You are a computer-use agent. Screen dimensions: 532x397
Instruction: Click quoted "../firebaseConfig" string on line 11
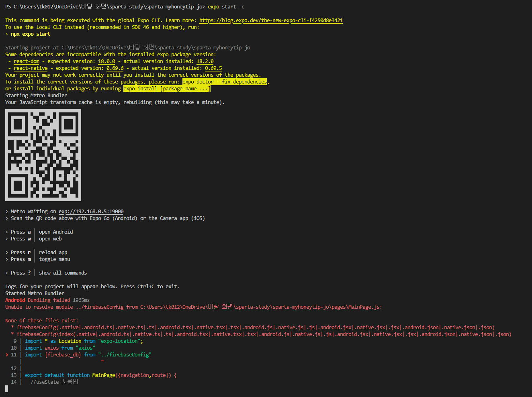point(125,355)
